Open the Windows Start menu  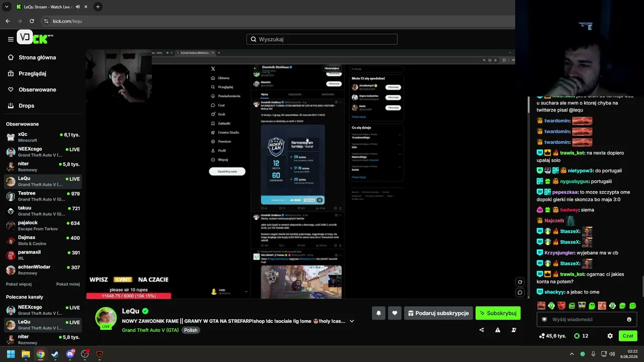(11, 354)
